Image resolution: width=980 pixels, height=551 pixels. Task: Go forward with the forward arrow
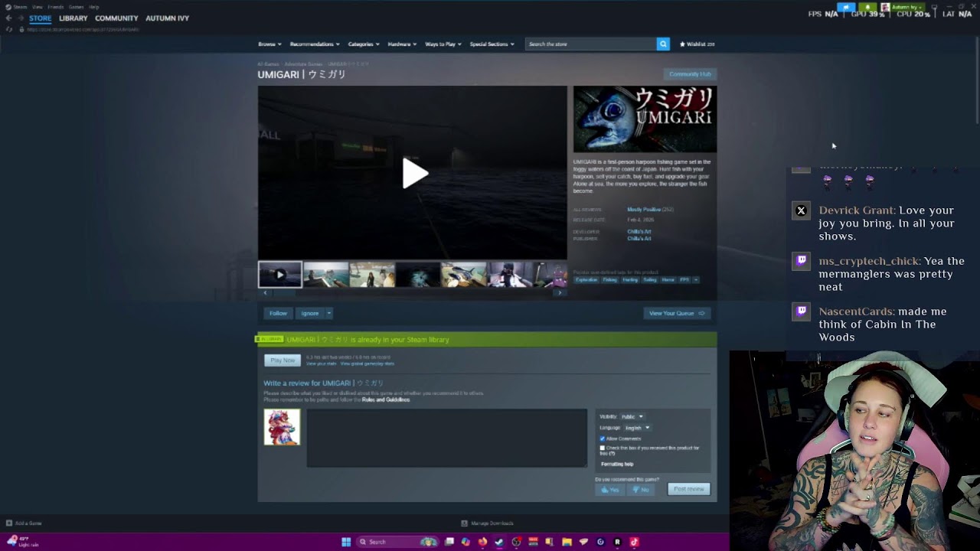(19, 18)
